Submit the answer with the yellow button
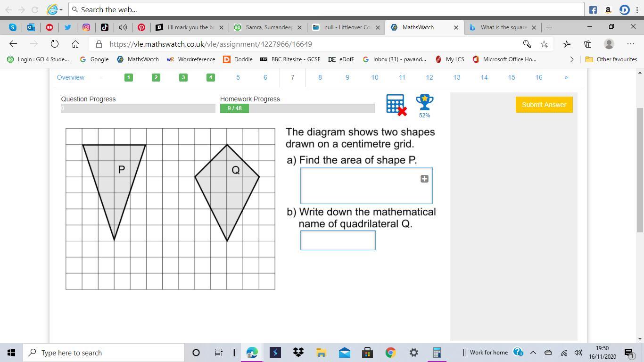This screenshot has height=362, width=644. pyautogui.click(x=544, y=105)
